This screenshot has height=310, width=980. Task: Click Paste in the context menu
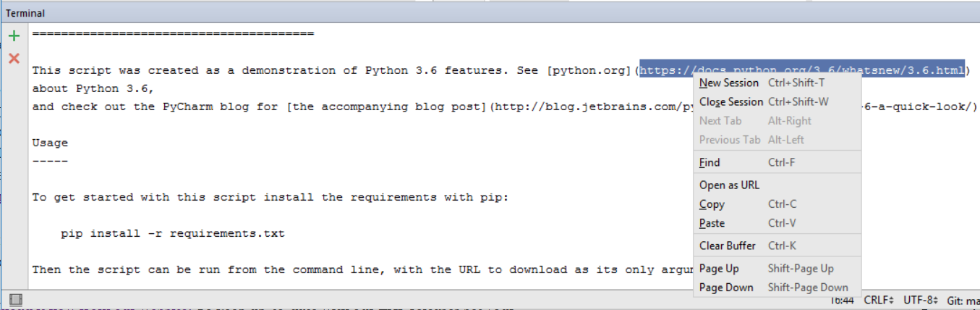[x=712, y=224]
